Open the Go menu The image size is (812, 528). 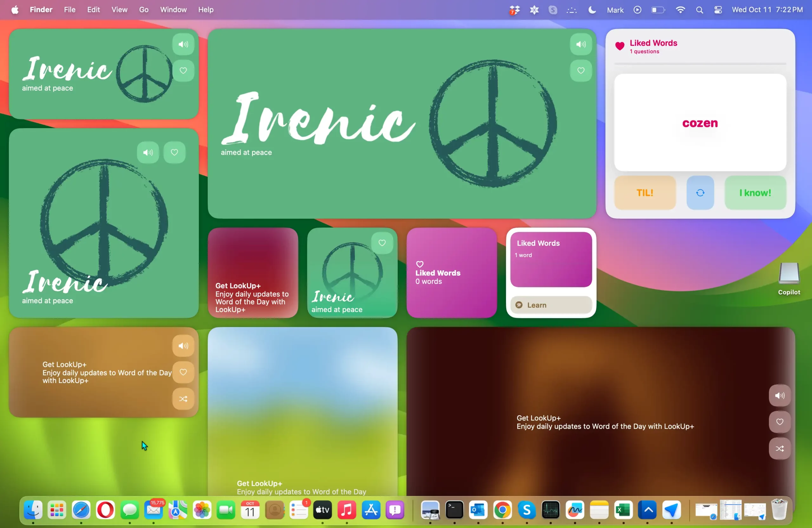[x=144, y=10]
